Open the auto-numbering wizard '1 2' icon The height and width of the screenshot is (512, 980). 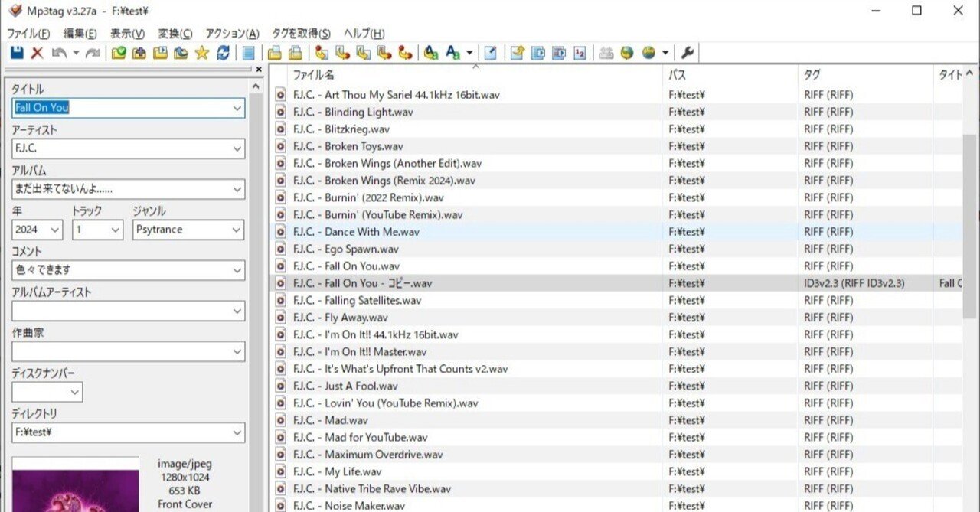point(580,53)
